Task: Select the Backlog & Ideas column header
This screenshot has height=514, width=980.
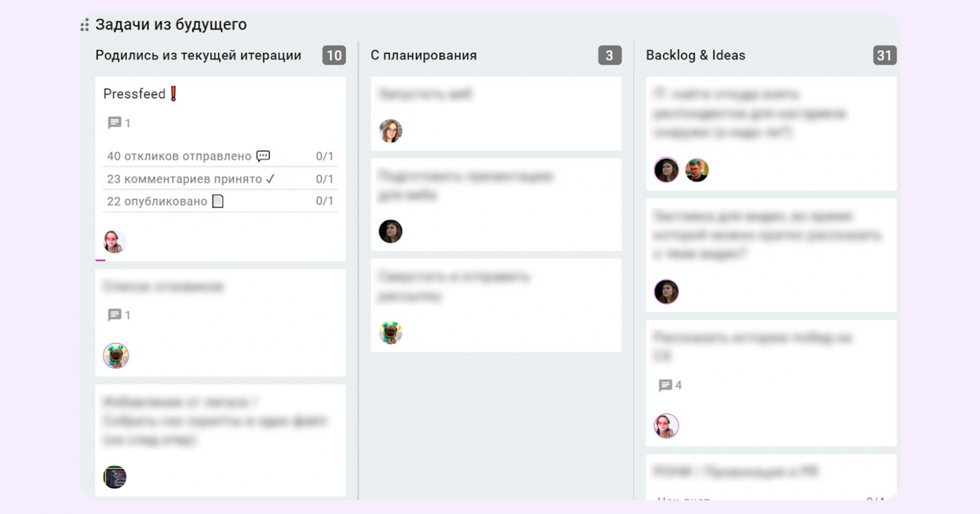Action: click(695, 55)
